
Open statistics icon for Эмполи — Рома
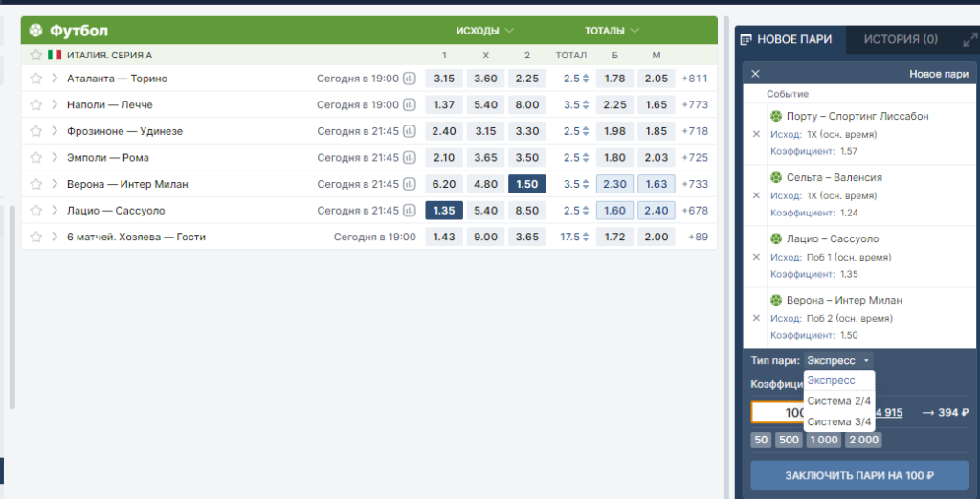coord(410,158)
